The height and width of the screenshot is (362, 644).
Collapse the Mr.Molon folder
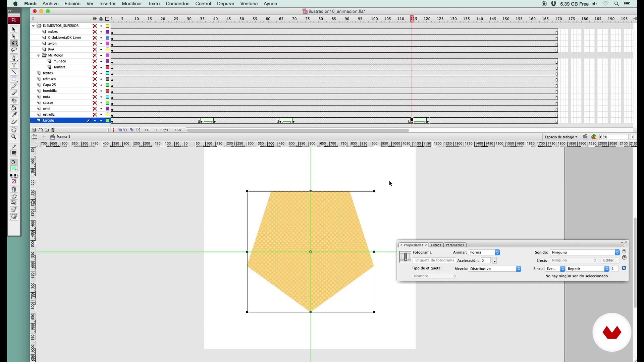pos(39,56)
